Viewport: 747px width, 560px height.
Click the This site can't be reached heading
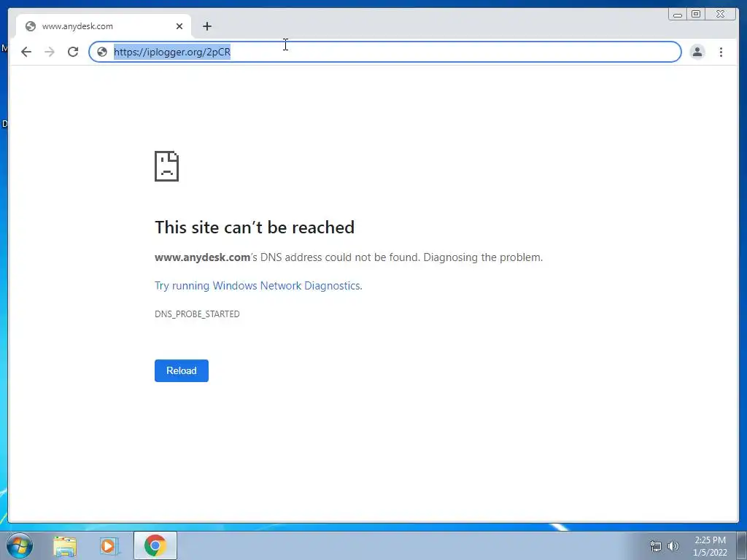pyautogui.click(x=255, y=227)
